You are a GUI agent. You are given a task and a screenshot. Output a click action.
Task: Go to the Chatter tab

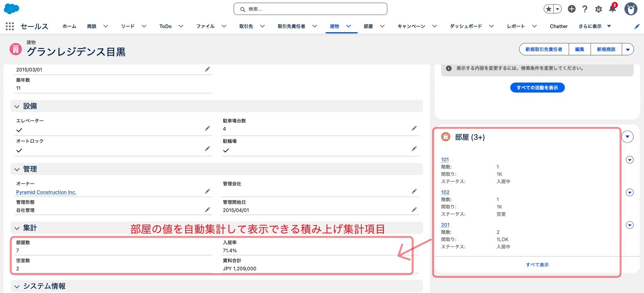tap(559, 26)
